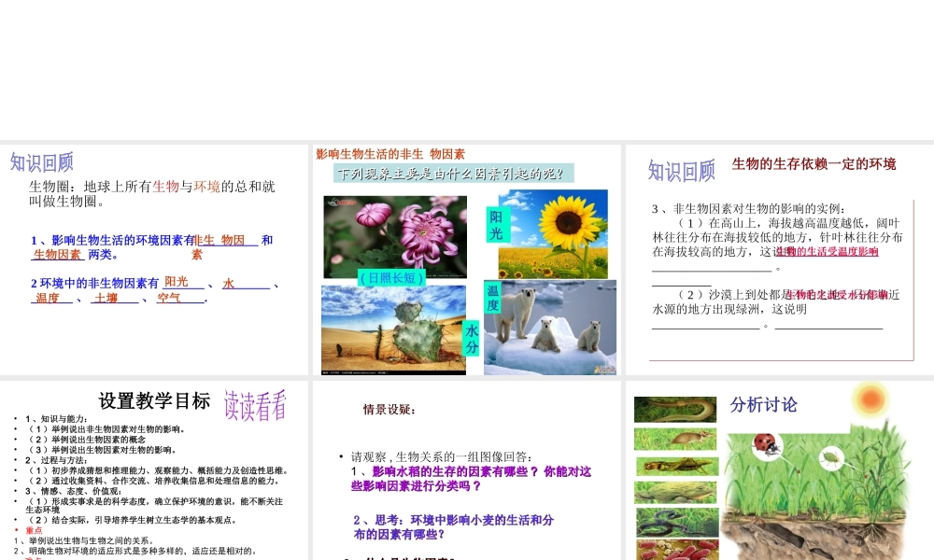Select the 温度 label beside the polar bears
This screenshot has height=560, width=934.
(x=492, y=298)
